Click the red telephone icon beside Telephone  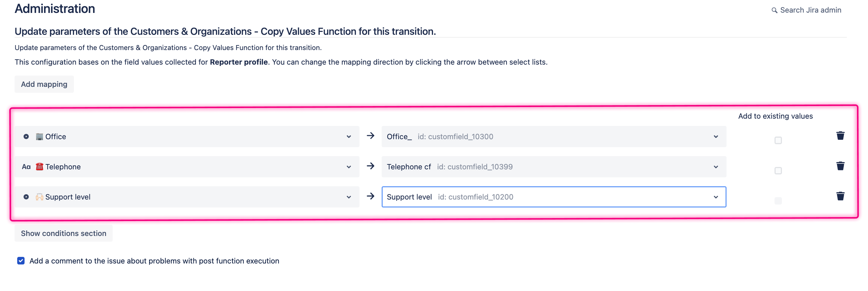(40, 166)
